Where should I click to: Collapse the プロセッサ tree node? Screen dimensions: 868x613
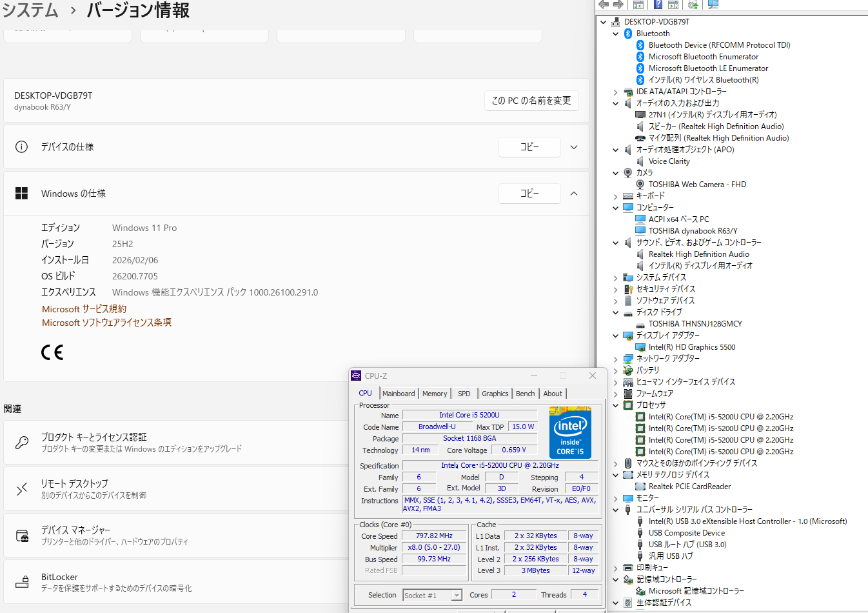tap(616, 405)
